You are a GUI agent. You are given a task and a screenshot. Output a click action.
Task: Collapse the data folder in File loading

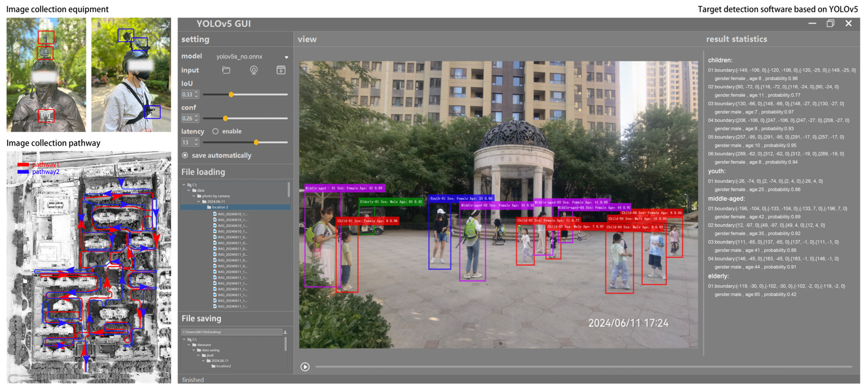coord(189,191)
